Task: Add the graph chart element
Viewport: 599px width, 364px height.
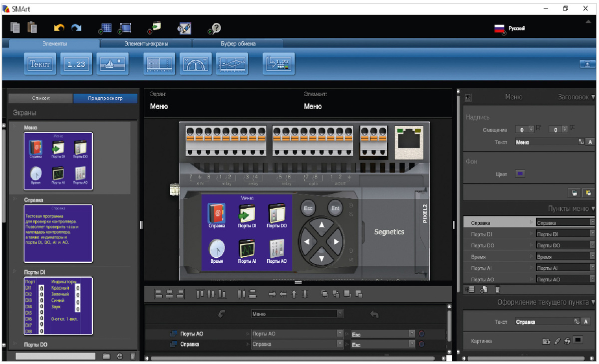Action: [232, 64]
